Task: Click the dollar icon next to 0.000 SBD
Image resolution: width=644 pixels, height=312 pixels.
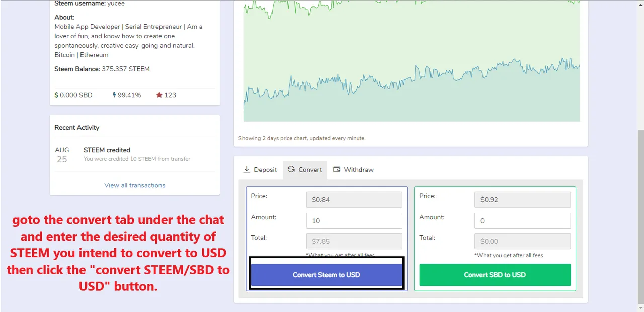Action: point(57,95)
